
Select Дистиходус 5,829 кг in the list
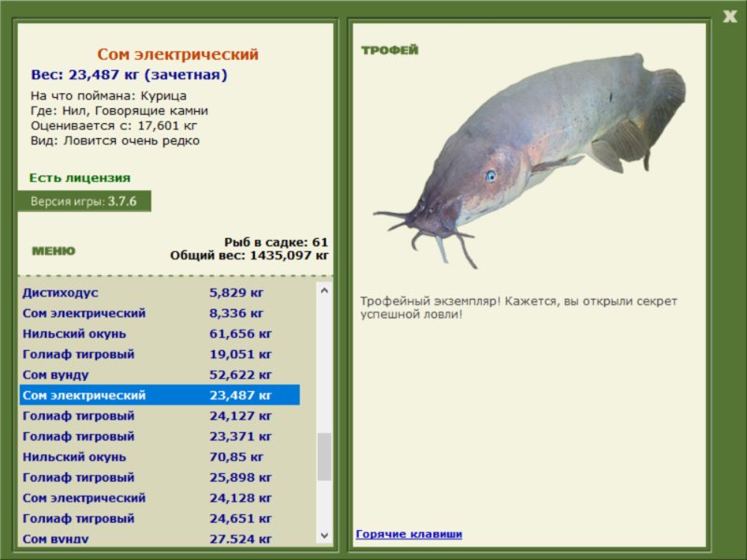click(x=159, y=293)
